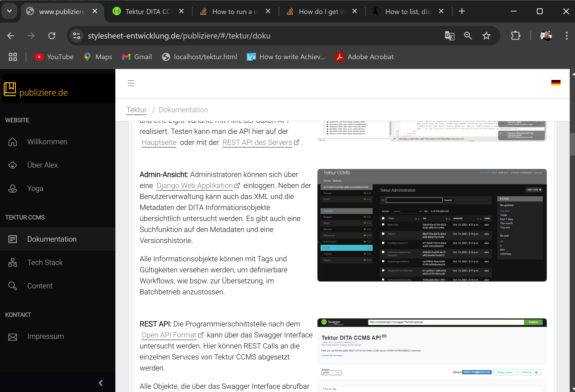Select Dokumentation in sidebar menu
Image resolution: width=575 pixels, height=392 pixels.
(52, 239)
